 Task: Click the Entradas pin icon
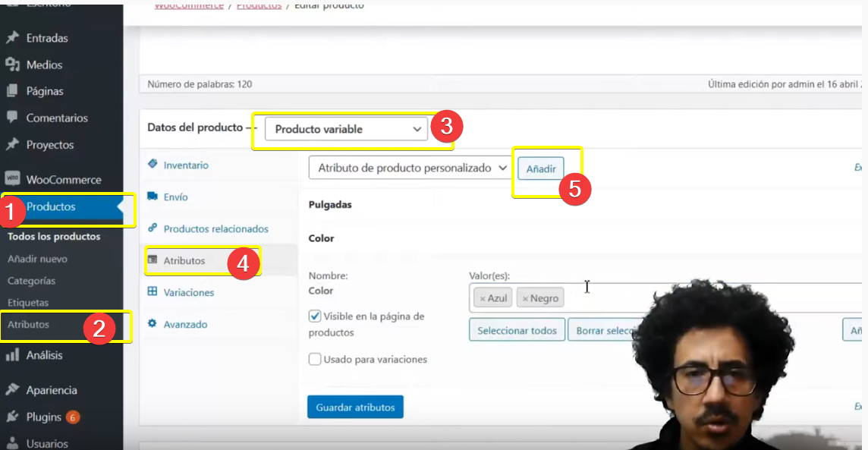pyautogui.click(x=12, y=38)
